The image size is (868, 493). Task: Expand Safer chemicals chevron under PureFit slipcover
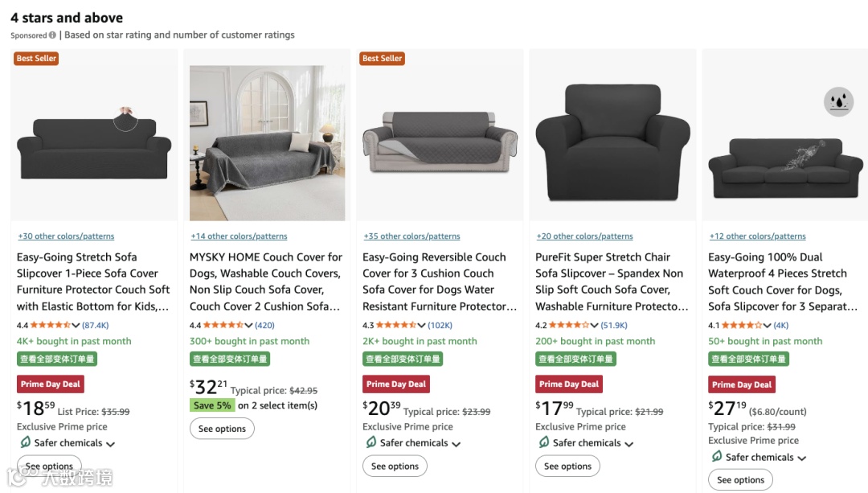(628, 444)
